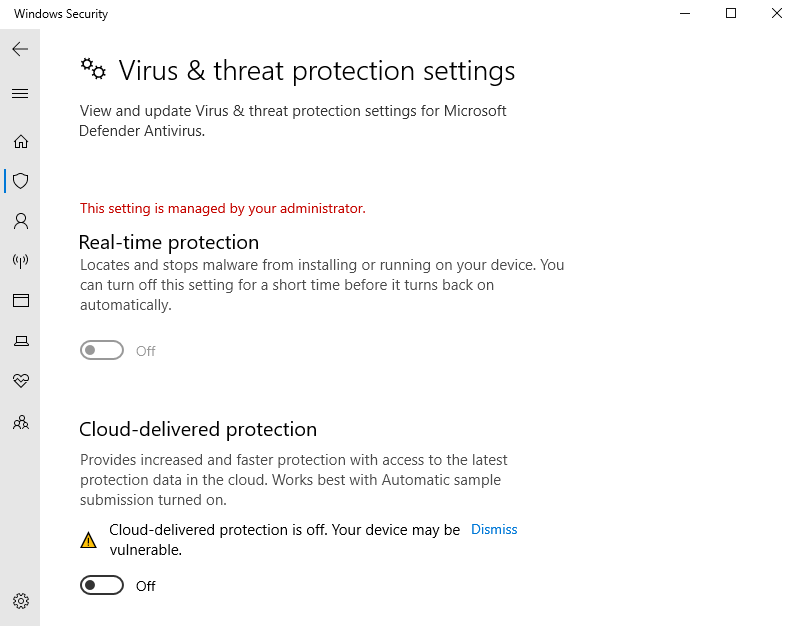Turn on Cloud-delivered protection switch

pos(102,585)
